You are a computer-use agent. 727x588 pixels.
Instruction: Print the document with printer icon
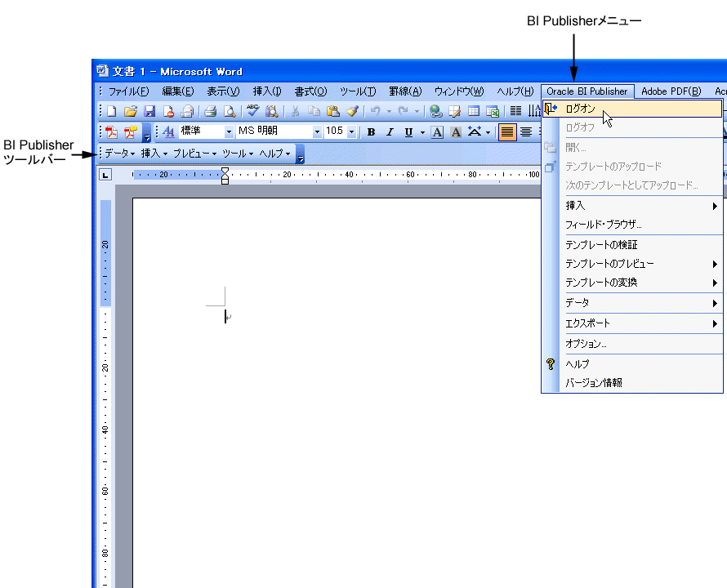211,111
